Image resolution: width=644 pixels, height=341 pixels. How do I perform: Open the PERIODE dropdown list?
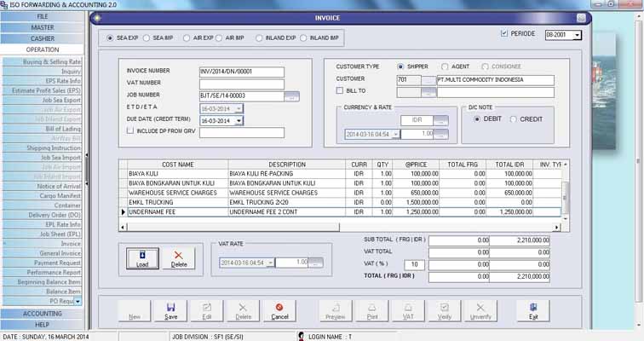pyautogui.click(x=577, y=35)
